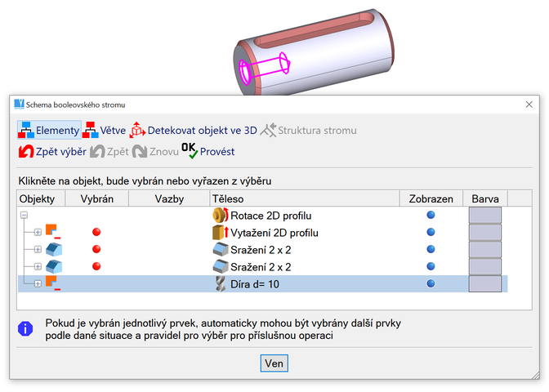
Task: Select the first Sražení 2 x 2 row
Action: point(260,250)
